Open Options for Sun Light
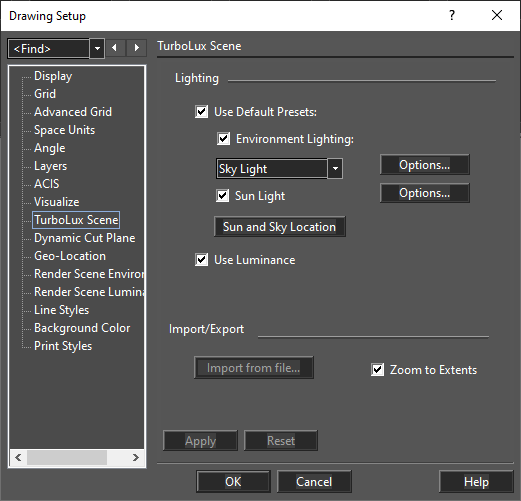The width and height of the screenshot is (521, 501). click(425, 193)
